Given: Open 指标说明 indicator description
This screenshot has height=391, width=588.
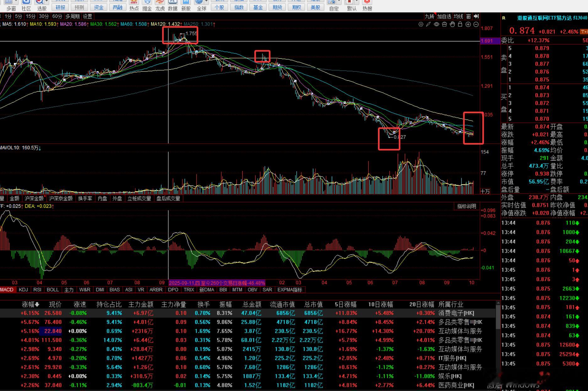Looking at the screenshot, I should (x=467, y=206).
